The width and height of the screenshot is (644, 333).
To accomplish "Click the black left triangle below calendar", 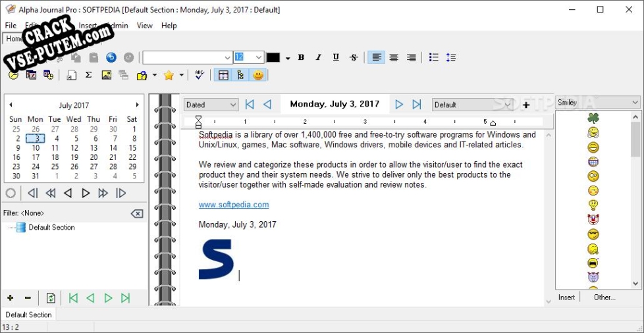I will click(68, 193).
